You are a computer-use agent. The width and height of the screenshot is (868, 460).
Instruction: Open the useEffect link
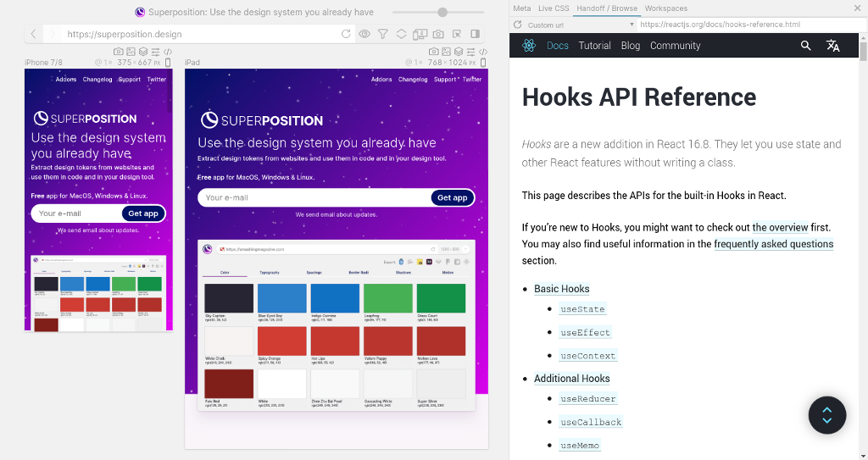pos(585,333)
